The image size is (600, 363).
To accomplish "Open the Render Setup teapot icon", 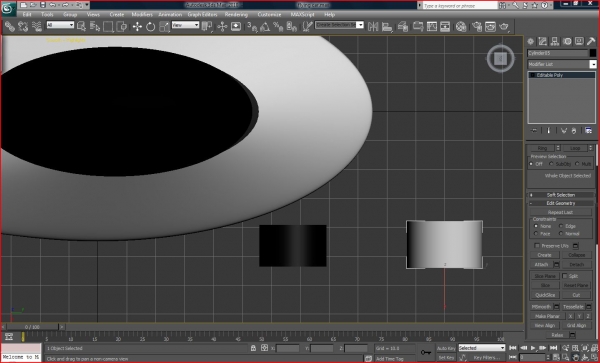I will [x=477, y=26].
